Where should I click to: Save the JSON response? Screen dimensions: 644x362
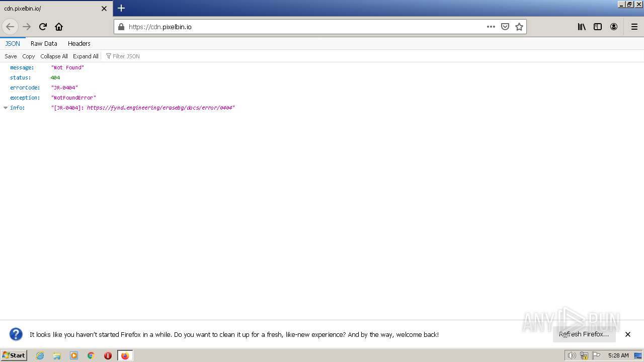click(11, 56)
